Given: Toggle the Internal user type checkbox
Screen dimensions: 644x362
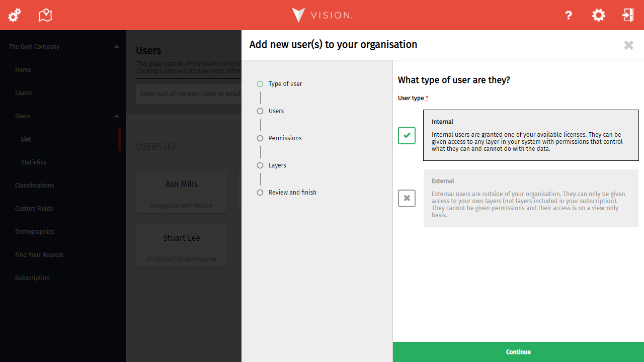Looking at the screenshot, I should pyautogui.click(x=407, y=135).
